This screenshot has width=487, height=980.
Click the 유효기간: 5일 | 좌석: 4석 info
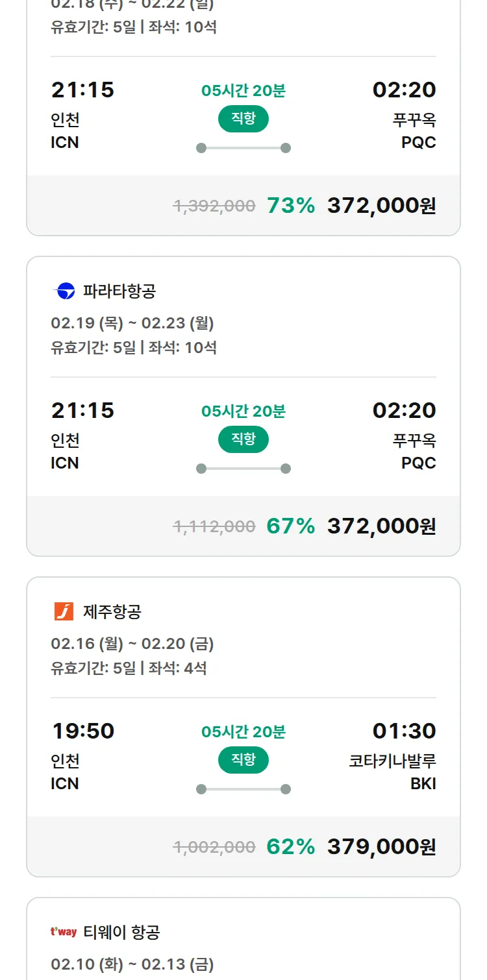[x=129, y=668]
